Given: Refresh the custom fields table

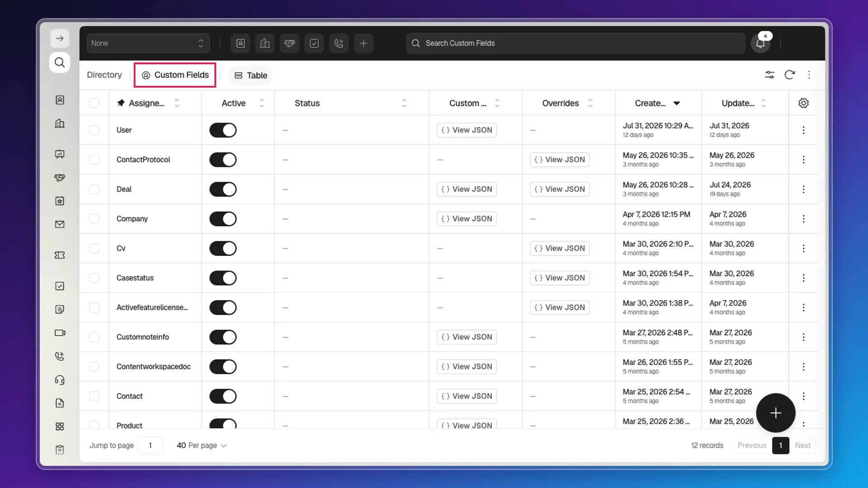Looking at the screenshot, I should [789, 75].
